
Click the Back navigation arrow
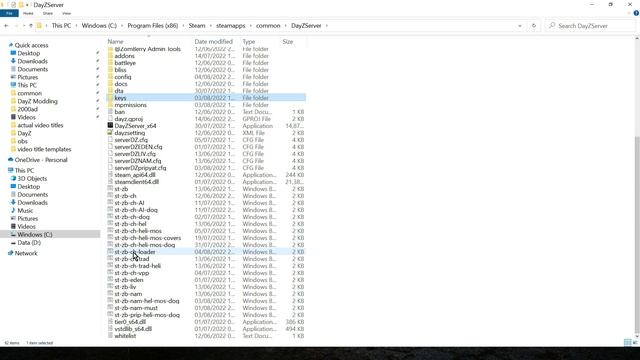(6, 26)
